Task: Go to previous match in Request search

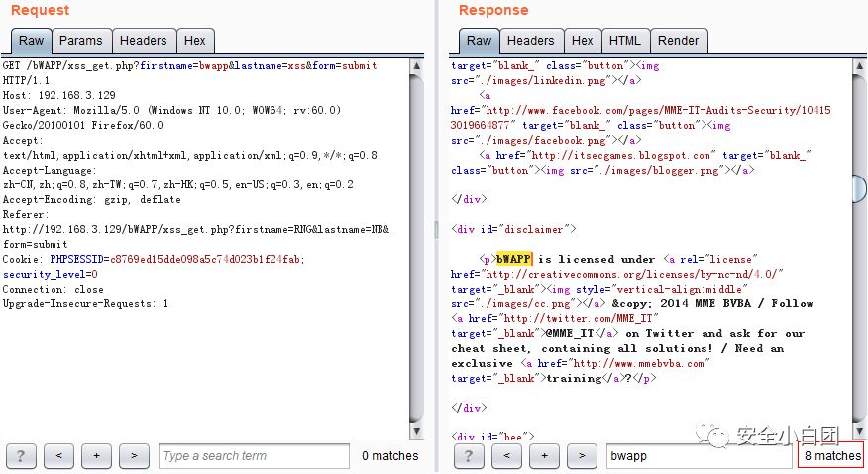Action: (58, 456)
